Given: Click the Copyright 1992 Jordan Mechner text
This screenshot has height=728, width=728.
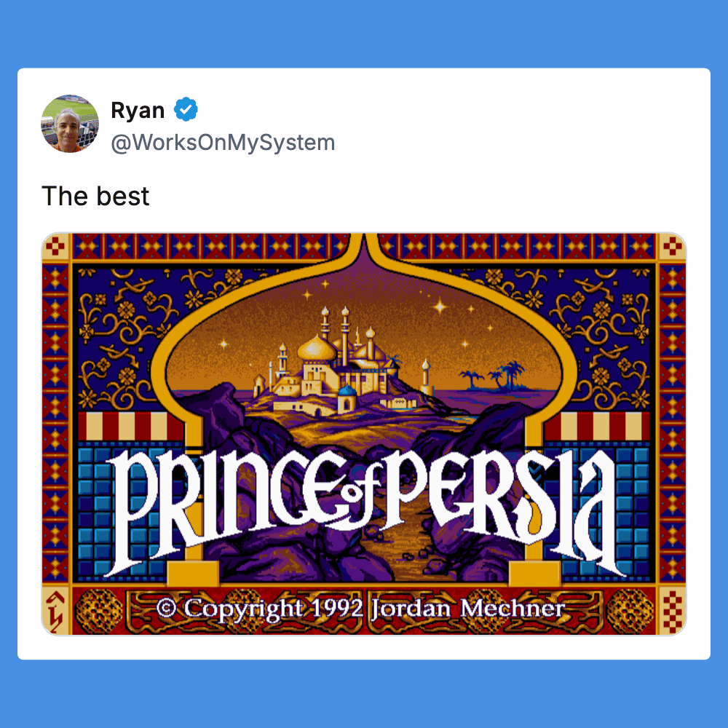Looking at the screenshot, I should (361, 609).
